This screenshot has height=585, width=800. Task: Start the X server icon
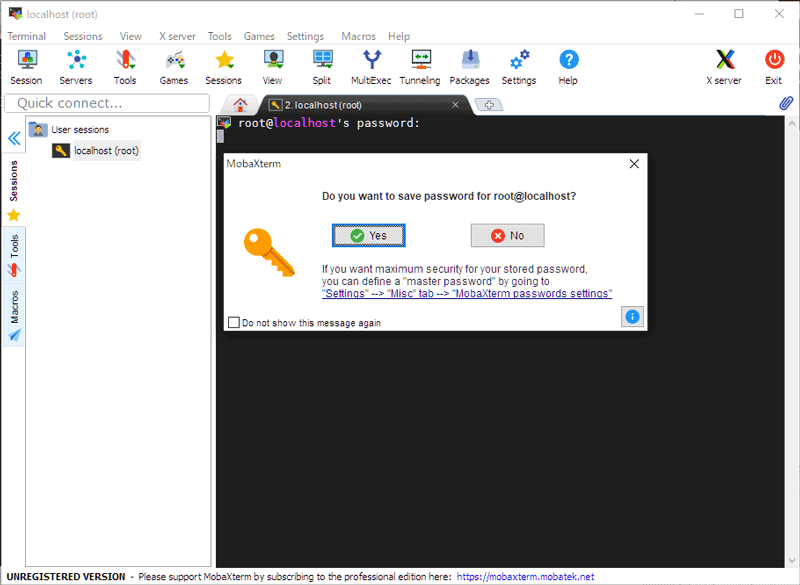[724, 66]
